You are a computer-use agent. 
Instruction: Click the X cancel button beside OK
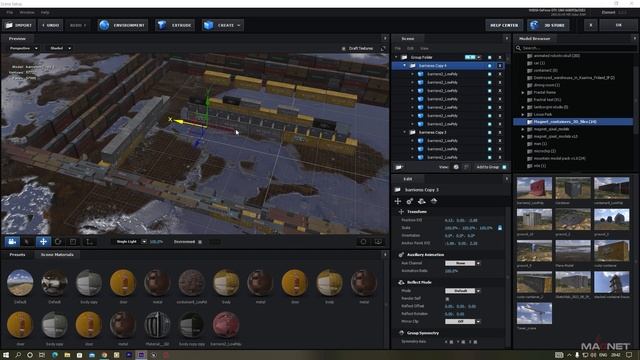pyautogui.click(x=591, y=25)
